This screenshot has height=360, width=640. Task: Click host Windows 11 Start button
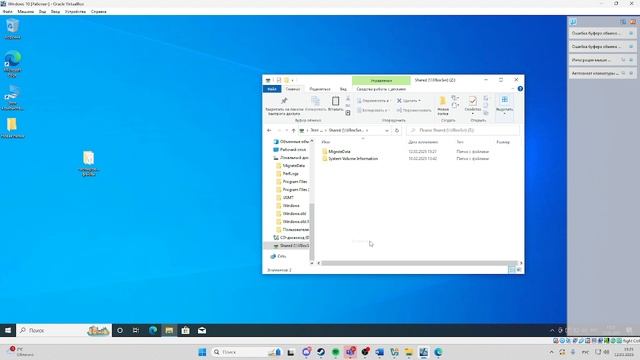[202, 352]
